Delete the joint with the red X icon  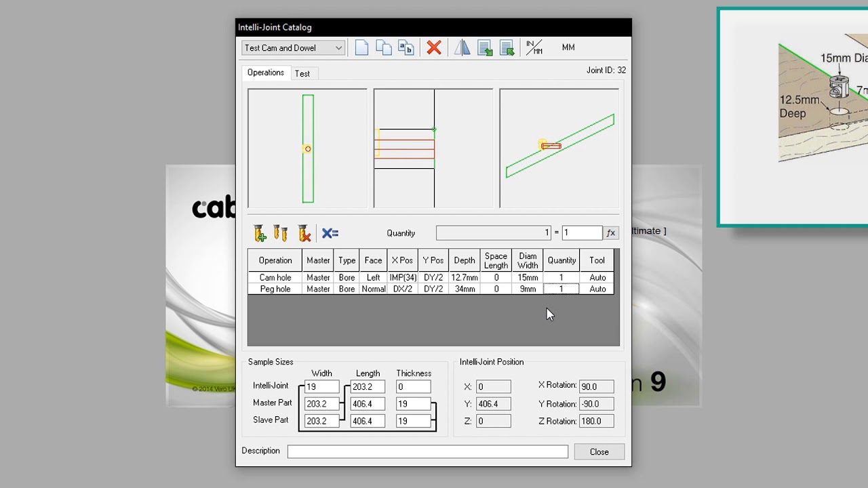pos(434,47)
